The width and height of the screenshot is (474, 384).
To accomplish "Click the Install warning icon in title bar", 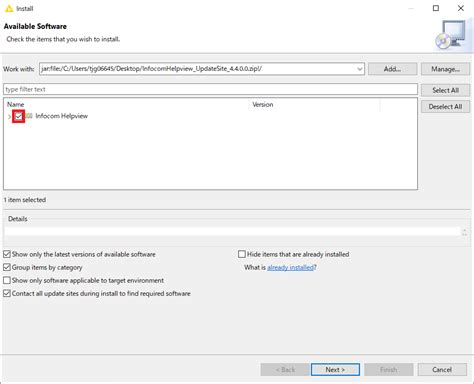I will pos(9,9).
